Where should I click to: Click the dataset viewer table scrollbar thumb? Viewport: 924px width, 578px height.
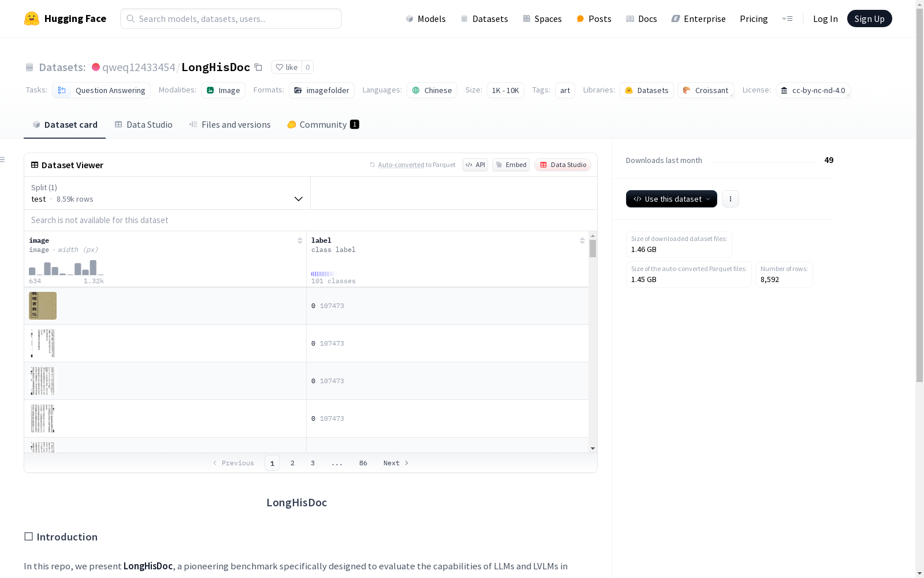click(593, 249)
